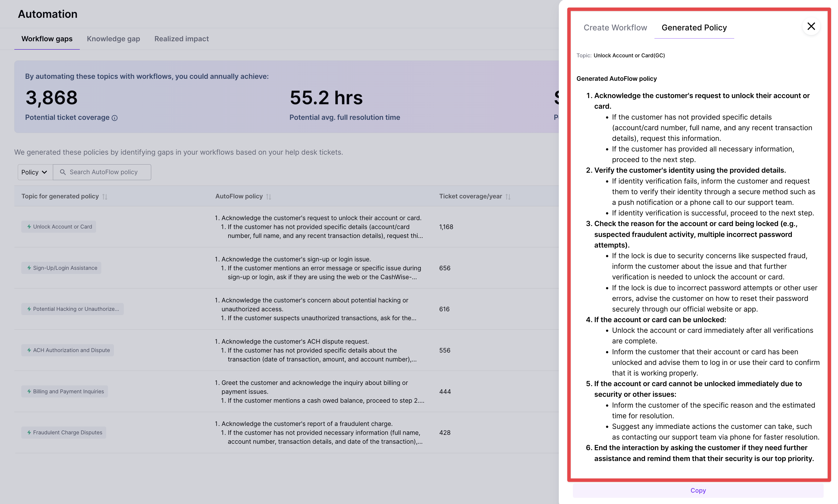This screenshot has height=504, width=838.
Task: Click step 2 Verify the customer's identity
Action: (690, 170)
